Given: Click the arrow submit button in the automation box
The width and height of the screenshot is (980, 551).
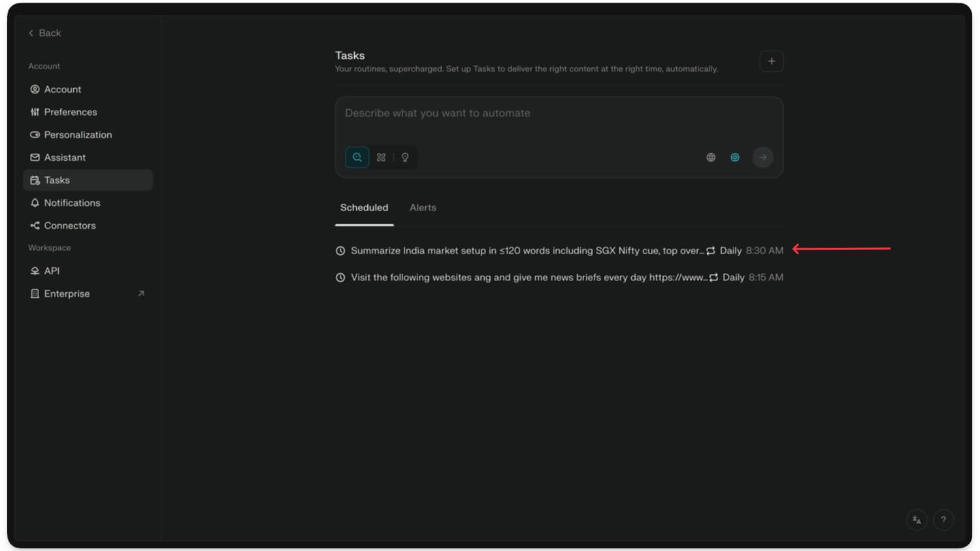Looking at the screenshot, I should 762,157.
